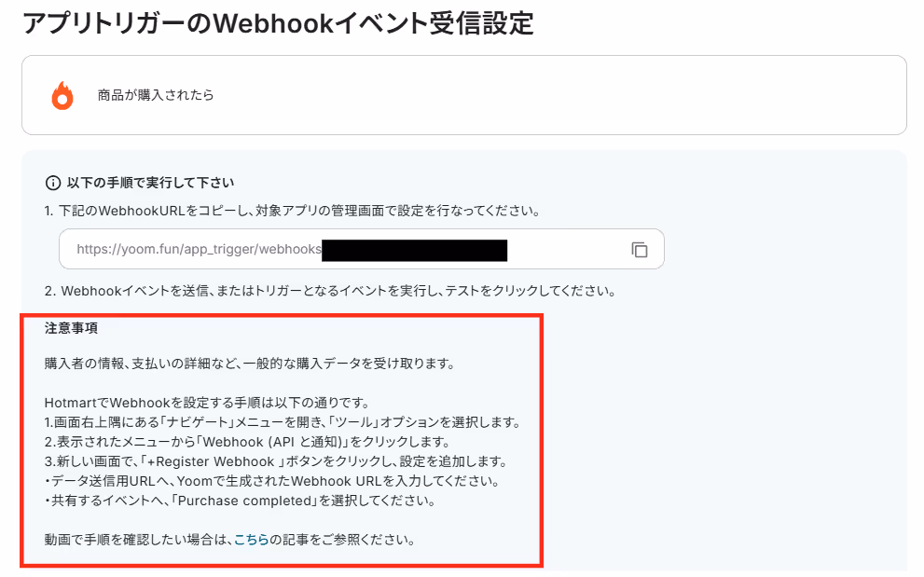Click the instruction mentioning Webhook (API と通知)

coord(247,442)
